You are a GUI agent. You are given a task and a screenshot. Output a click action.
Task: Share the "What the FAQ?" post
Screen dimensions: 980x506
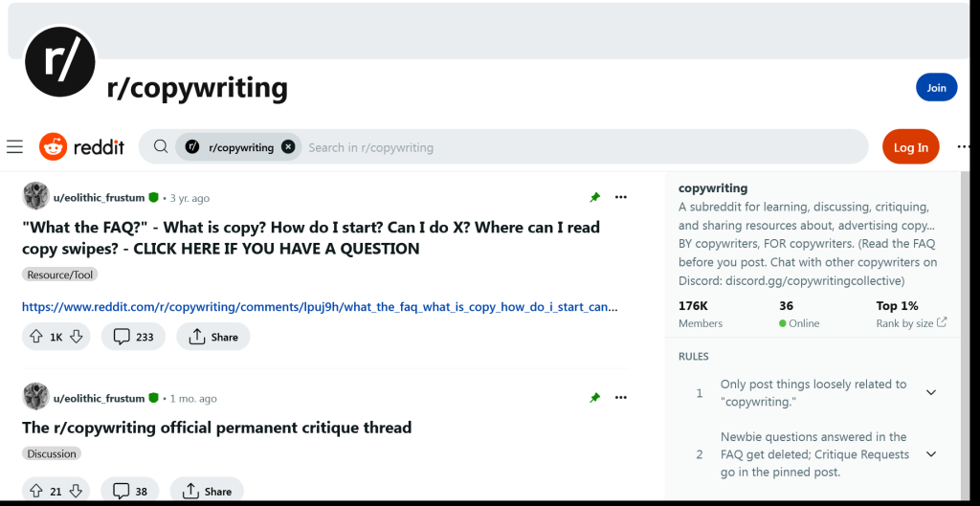[213, 337]
